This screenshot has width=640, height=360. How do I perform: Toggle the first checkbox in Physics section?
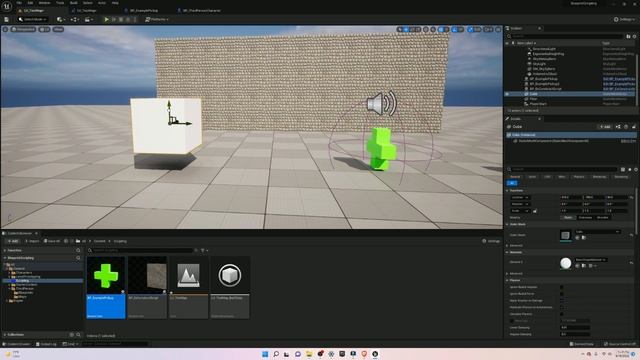tap(562, 287)
